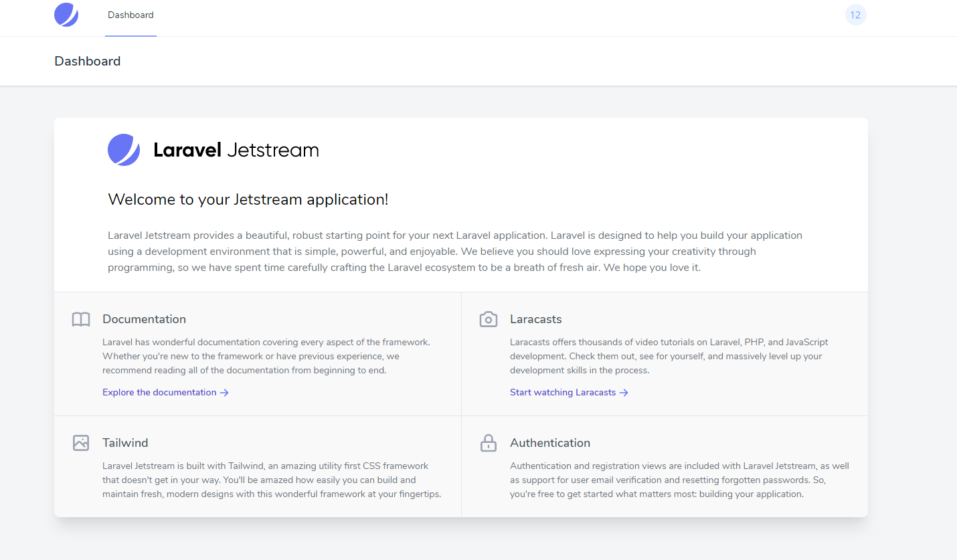Open the Laracasts heading link

click(x=535, y=319)
